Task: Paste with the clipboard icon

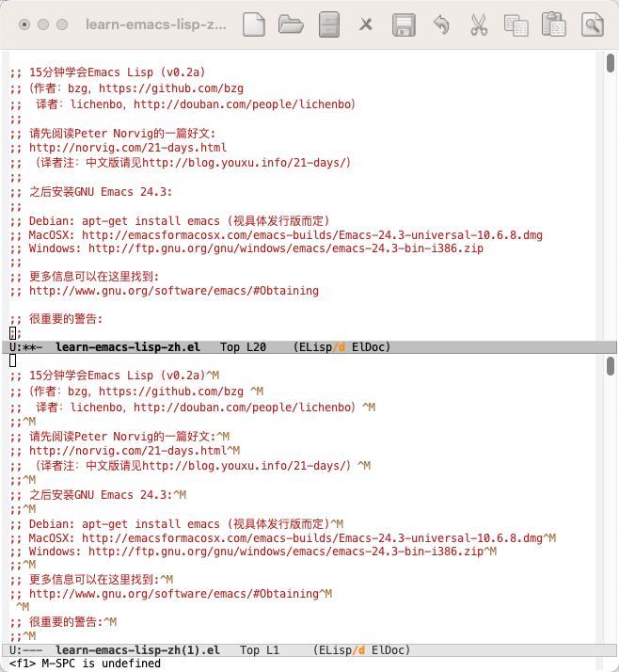Action: [x=553, y=25]
